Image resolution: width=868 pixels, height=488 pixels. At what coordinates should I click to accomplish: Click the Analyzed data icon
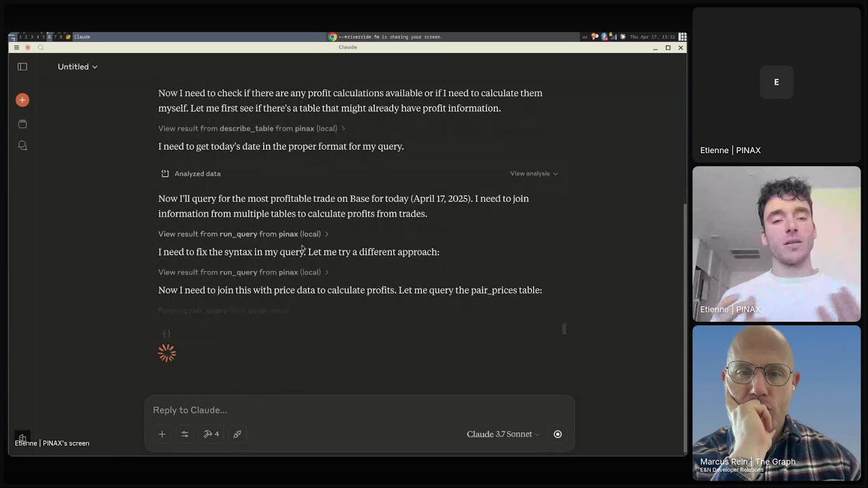pos(165,174)
